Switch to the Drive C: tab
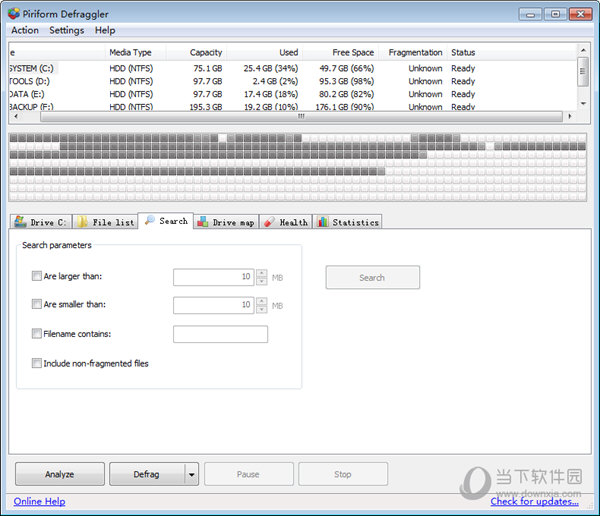This screenshot has height=516, width=600. 41,222
